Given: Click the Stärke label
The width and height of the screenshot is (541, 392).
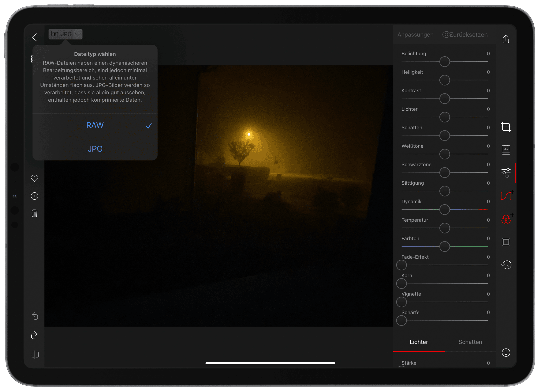Looking at the screenshot, I should coord(409,363).
